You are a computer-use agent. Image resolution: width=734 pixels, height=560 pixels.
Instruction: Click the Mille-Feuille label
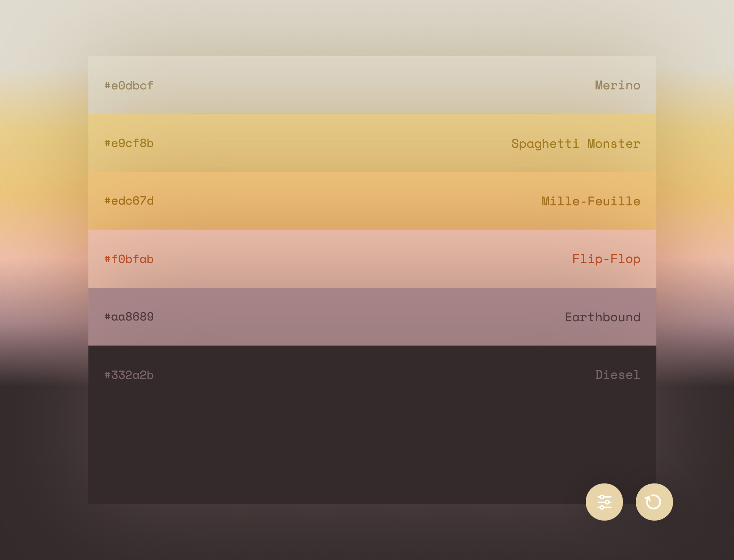591,201
